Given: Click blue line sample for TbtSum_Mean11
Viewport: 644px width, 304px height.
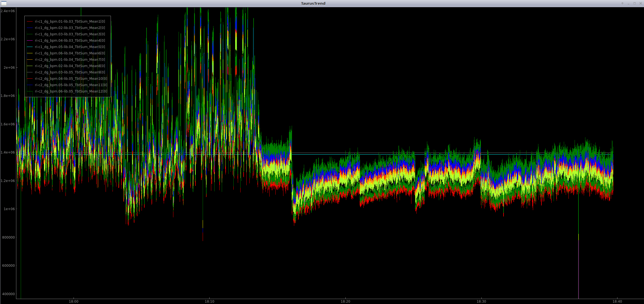Looking at the screenshot, I should pos(30,85).
